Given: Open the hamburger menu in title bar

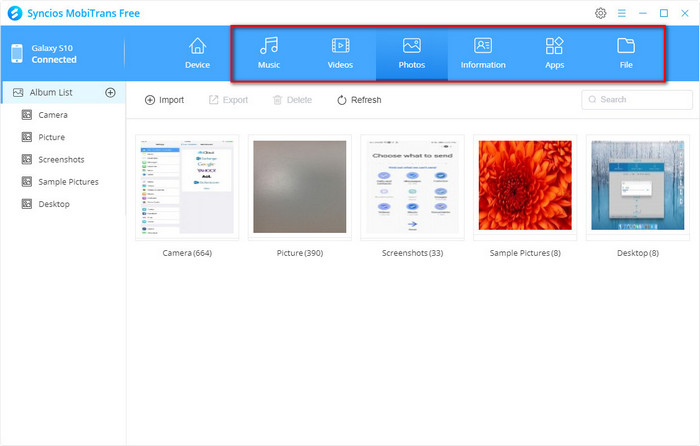Looking at the screenshot, I should point(621,13).
